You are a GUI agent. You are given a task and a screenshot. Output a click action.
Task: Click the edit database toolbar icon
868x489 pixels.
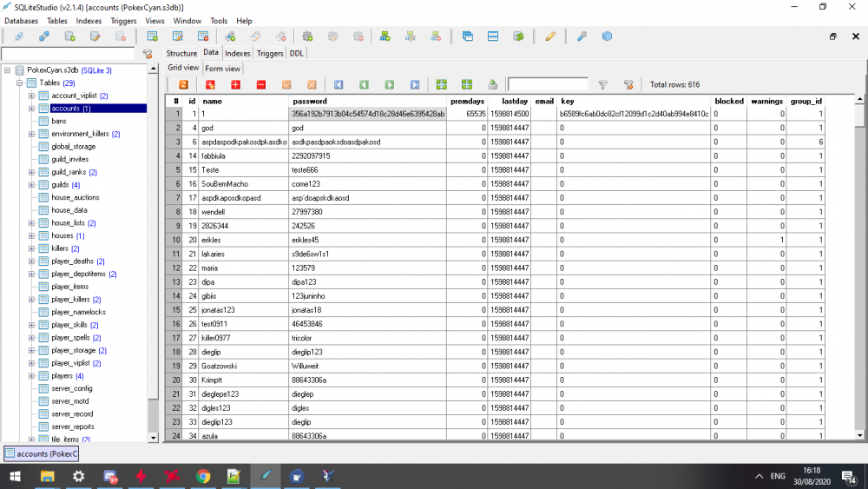coord(95,36)
